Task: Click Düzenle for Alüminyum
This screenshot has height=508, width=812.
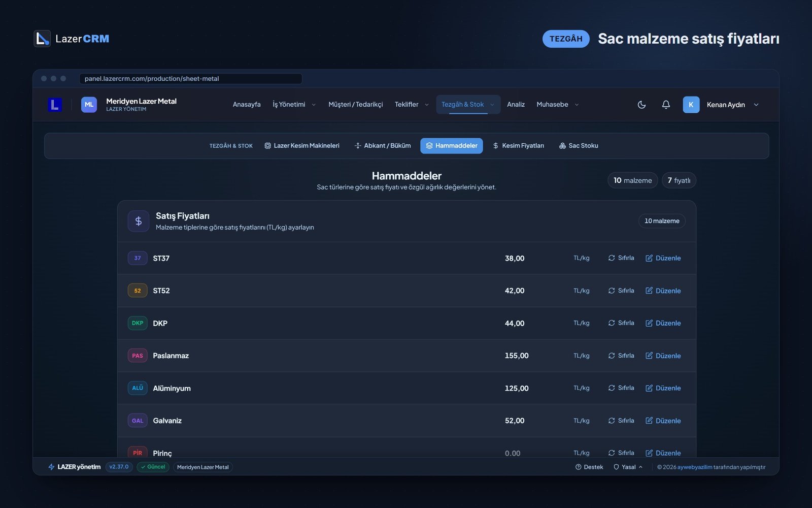Action: coord(663,388)
